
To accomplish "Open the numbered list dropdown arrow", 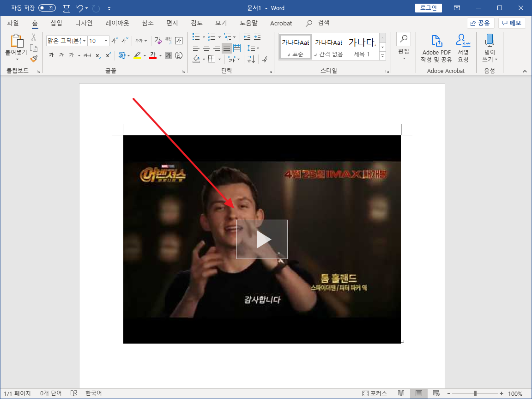I will 219,37.
